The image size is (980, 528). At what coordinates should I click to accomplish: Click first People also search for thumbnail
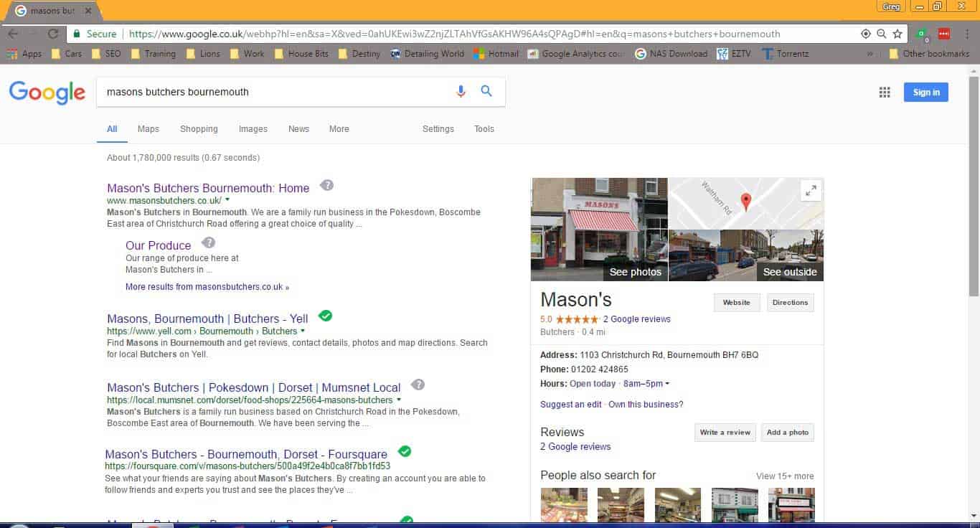click(564, 505)
